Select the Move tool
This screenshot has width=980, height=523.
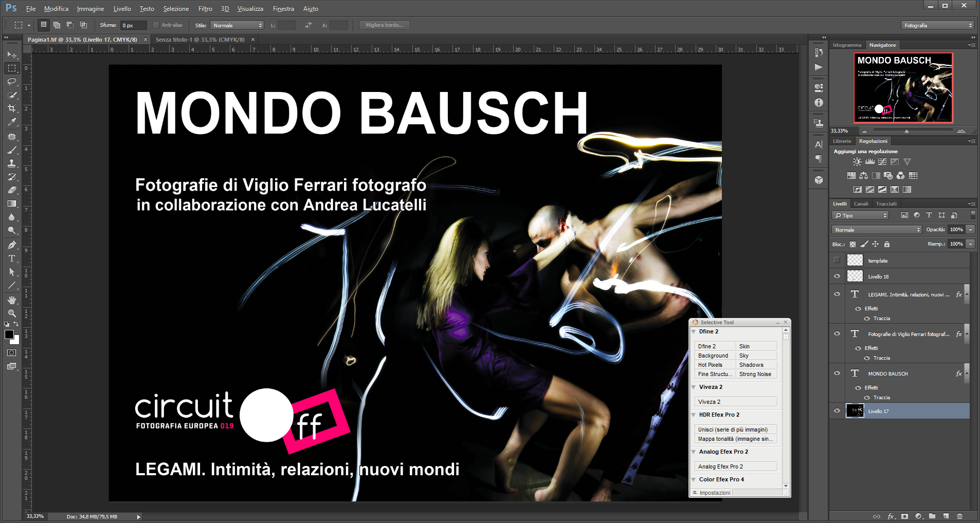[x=12, y=54]
